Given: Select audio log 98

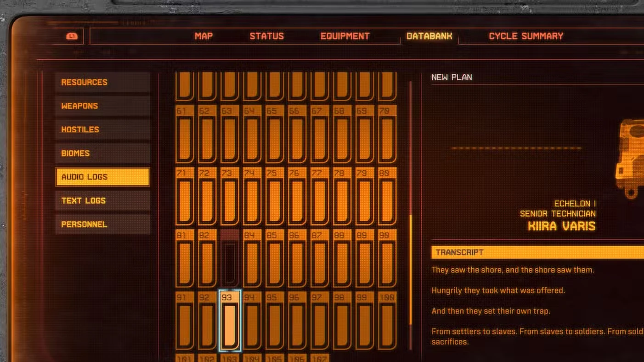Looking at the screenshot, I should point(342,321).
